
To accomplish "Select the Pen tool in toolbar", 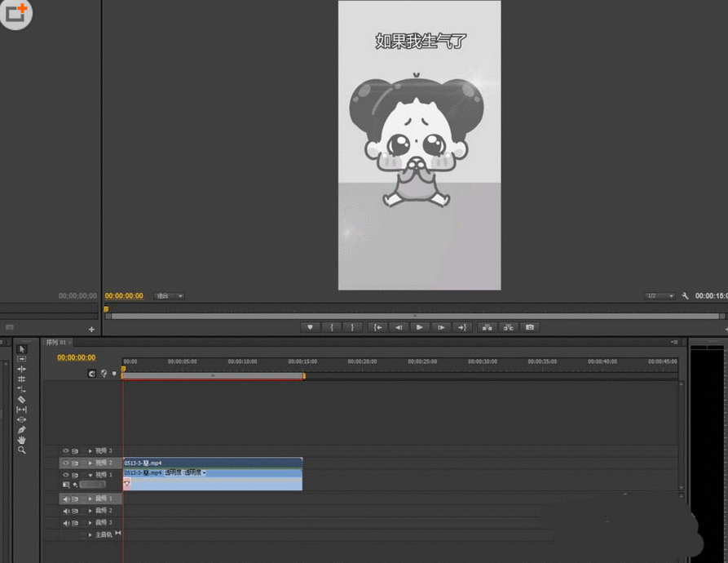I will coord(22,430).
